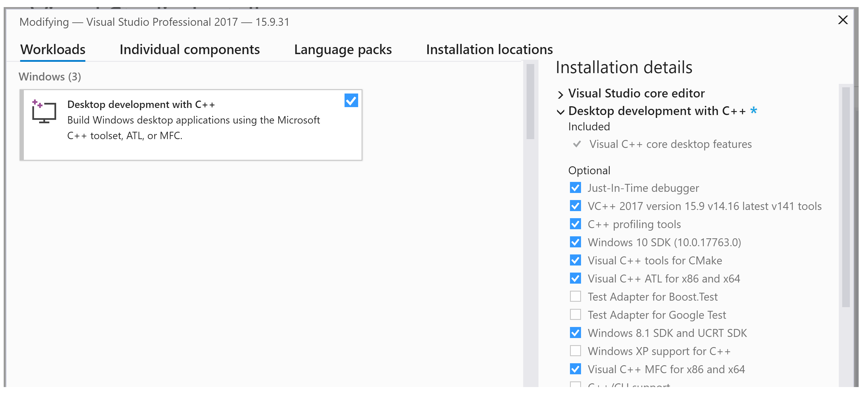Viewport: 868px width, 393px height.
Task: Click the Optional section label
Action: [x=589, y=170]
